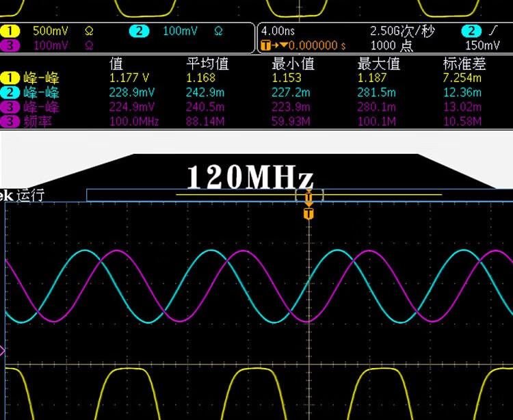513x420 pixels.
Task: Click the 100.0MHz frequency value
Action: pos(134,121)
